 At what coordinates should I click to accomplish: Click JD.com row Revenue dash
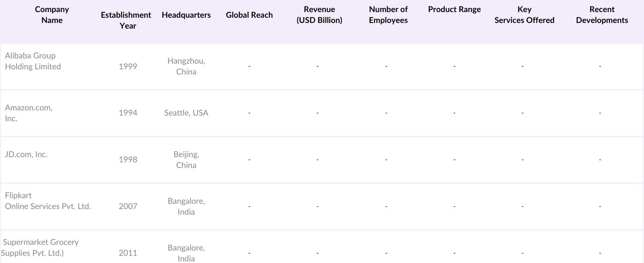pyautogui.click(x=318, y=160)
